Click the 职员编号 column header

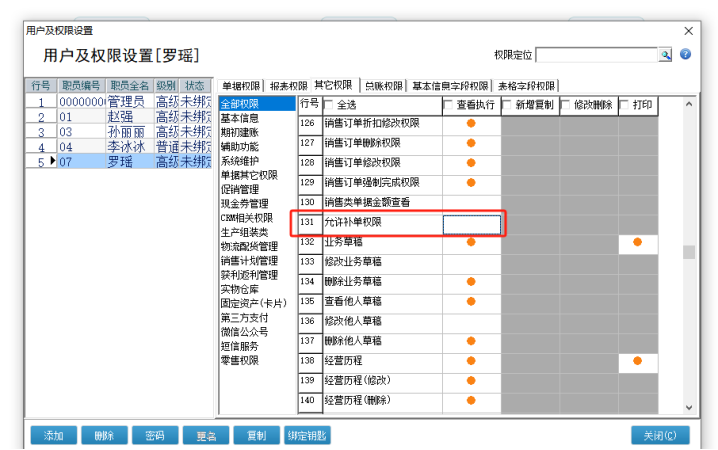pyautogui.click(x=81, y=86)
